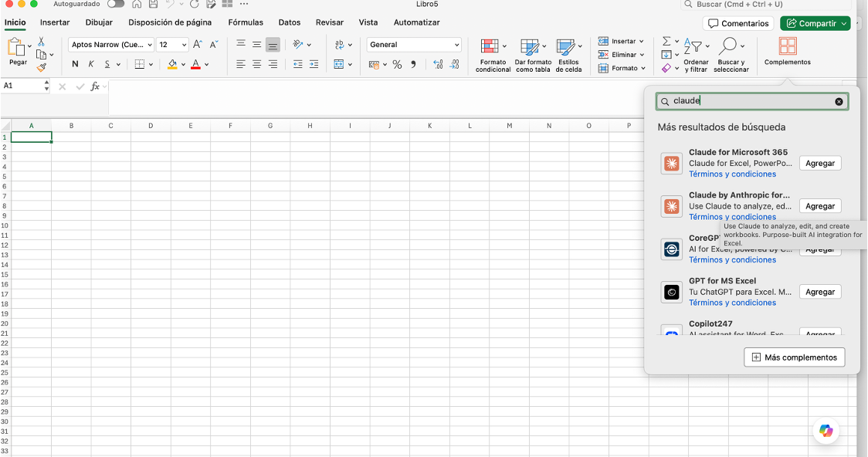The image size is (868, 457).
Task: Open fill color dropdown arrow
Action: [183, 65]
